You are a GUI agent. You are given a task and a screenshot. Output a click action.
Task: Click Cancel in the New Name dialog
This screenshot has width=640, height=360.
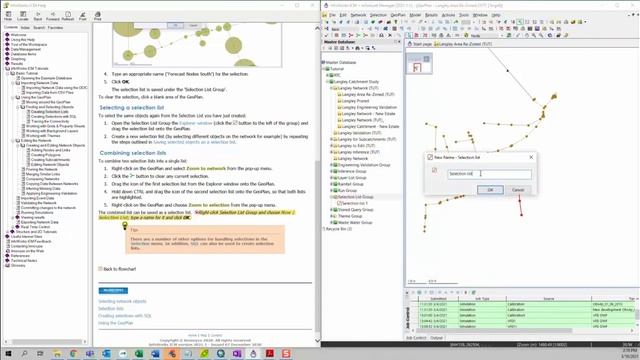click(518, 190)
